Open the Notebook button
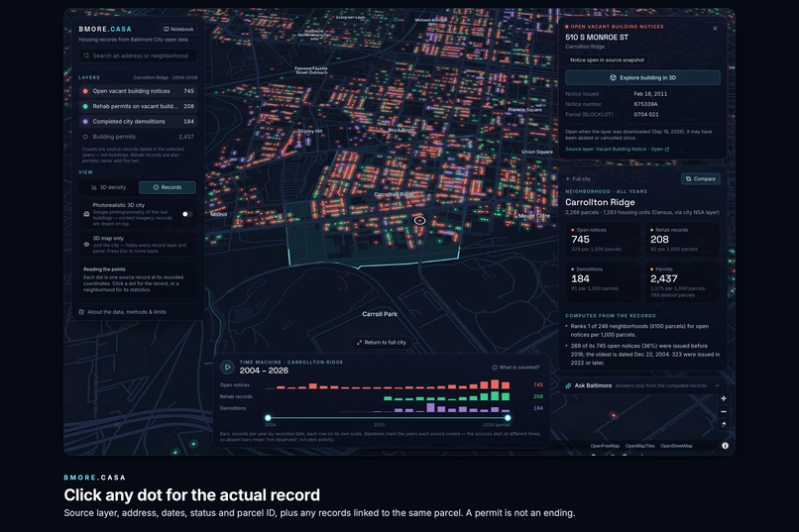 178,29
